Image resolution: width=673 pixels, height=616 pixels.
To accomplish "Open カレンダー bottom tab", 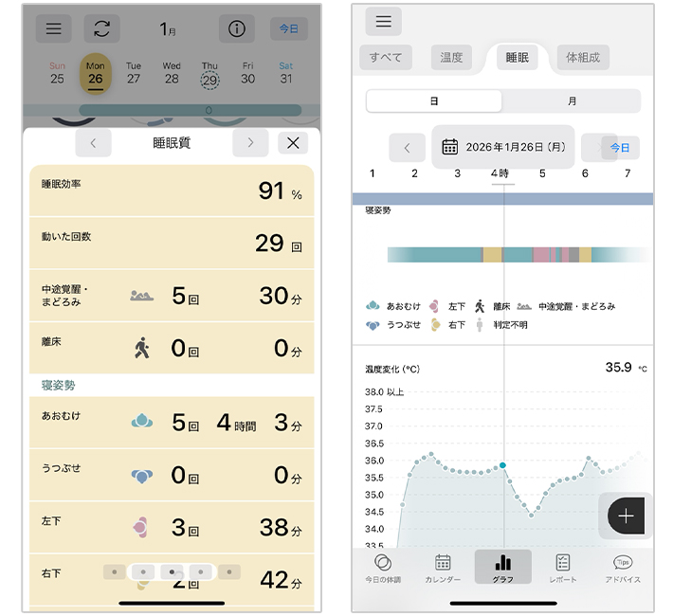I will point(443,569).
